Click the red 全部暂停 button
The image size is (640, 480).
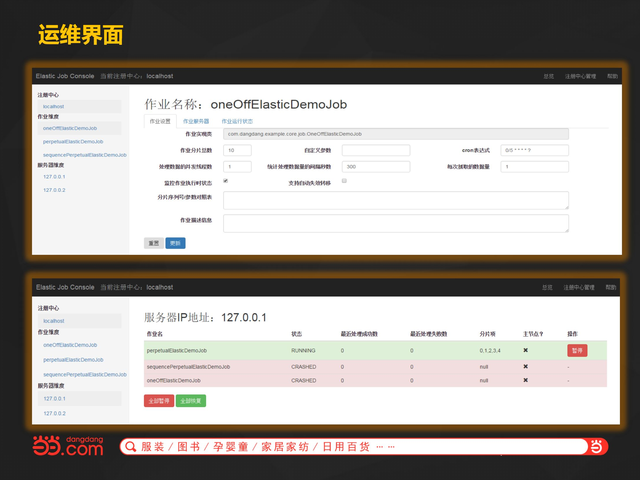point(158,400)
